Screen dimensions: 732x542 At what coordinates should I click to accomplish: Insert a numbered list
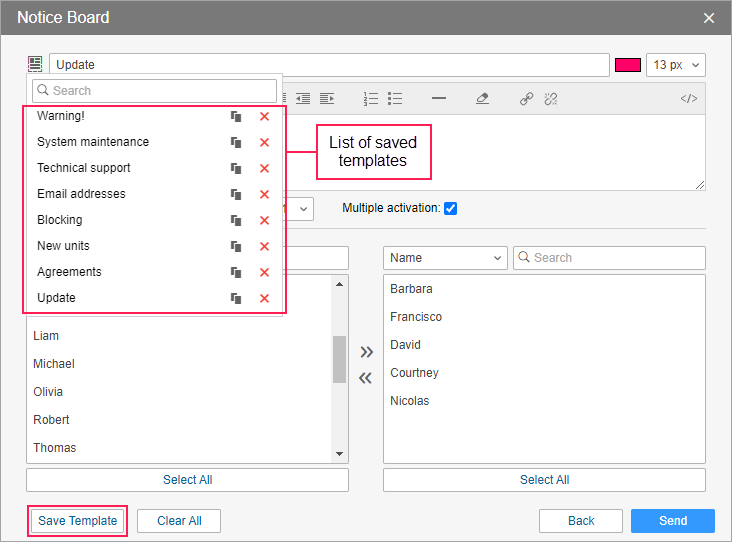click(x=371, y=98)
